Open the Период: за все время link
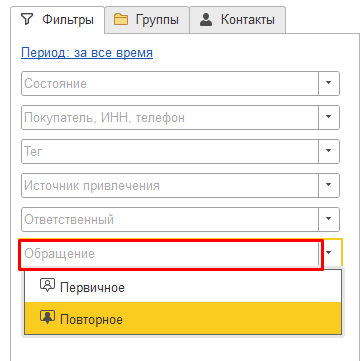This screenshot has width=362, height=361. 87,53
